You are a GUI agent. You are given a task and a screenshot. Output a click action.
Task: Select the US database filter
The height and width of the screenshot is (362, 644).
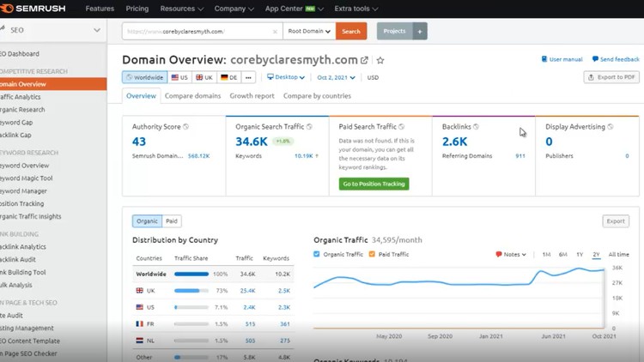(x=179, y=77)
